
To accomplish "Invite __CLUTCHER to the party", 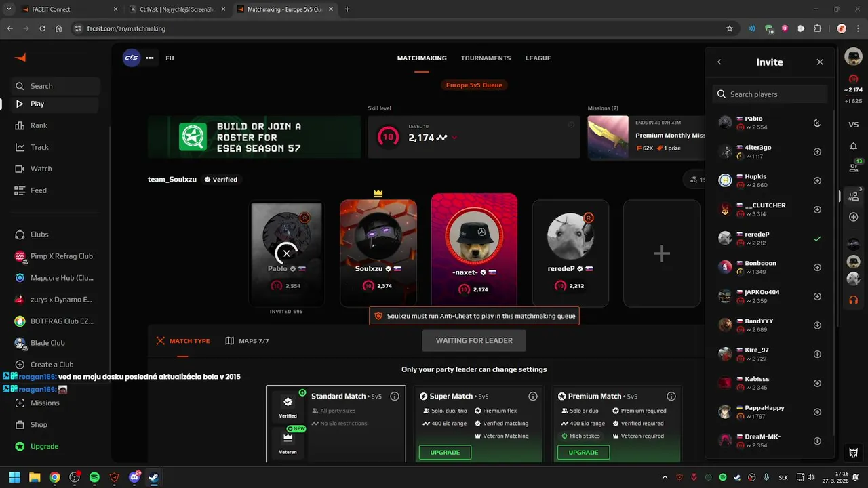I will tap(817, 210).
